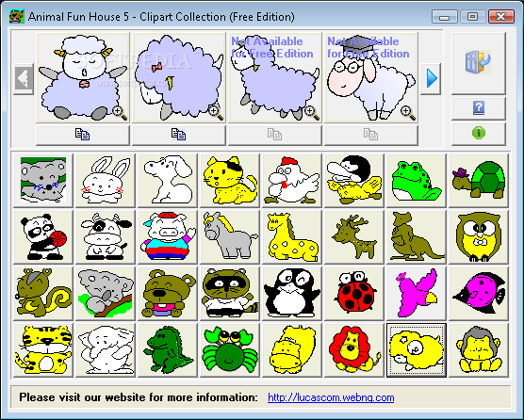Pick the red ladybug animal icon
This screenshot has width=524, height=420.
[354, 293]
